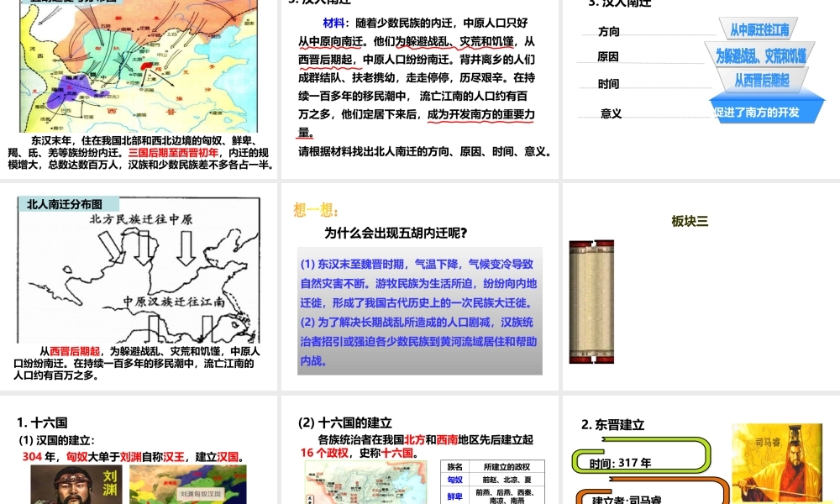Viewport: 840px width, 504px height.
Task: Click the red 304 year text
Action: (x=32, y=457)
